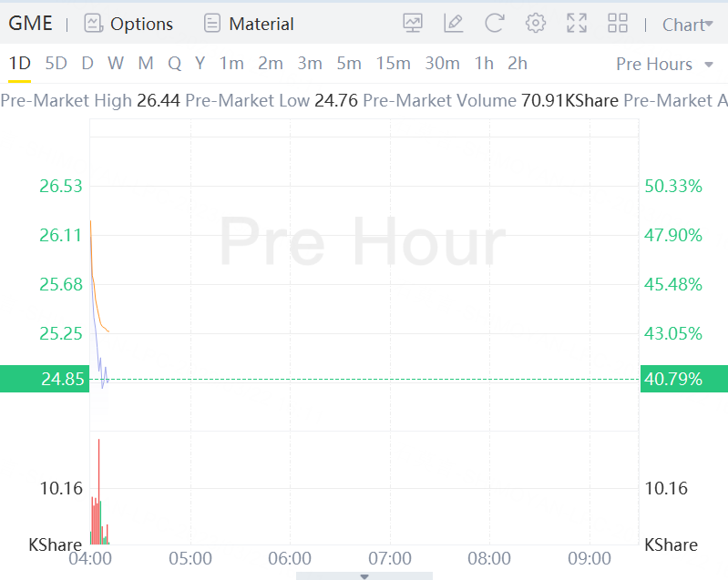Select the 15m interval
This screenshot has width=728, height=580.
click(x=394, y=63)
